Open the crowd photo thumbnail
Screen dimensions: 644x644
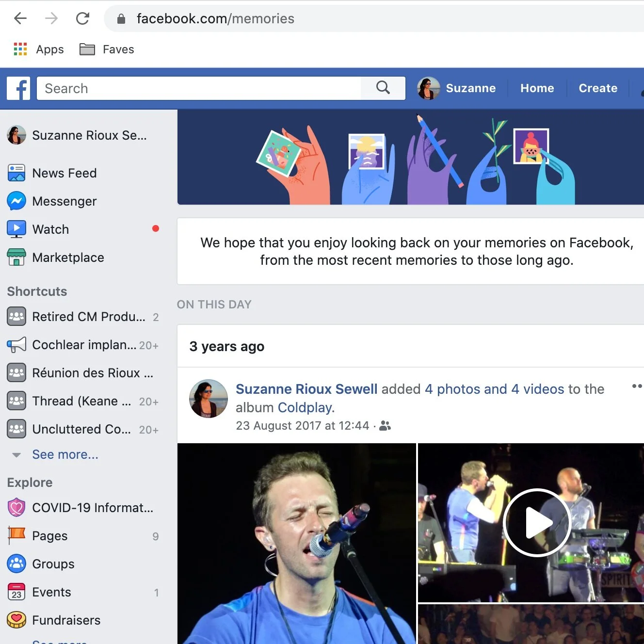531,624
